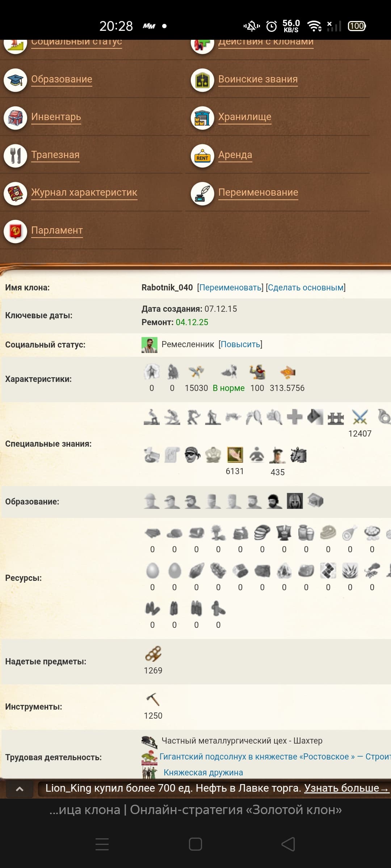This screenshot has width=391, height=868.
Task: Open the Парламент red emblem icon
Action: (x=16, y=231)
